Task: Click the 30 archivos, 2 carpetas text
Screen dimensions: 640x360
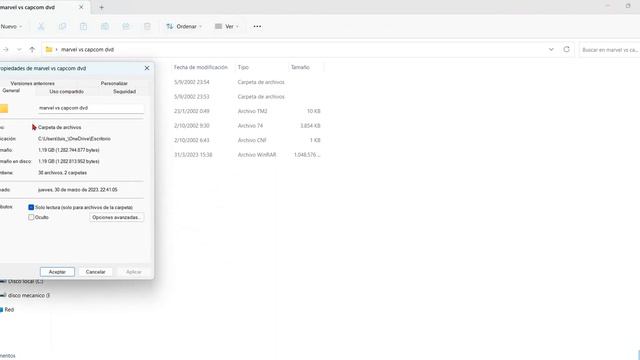Action: [x=62, y=173]
